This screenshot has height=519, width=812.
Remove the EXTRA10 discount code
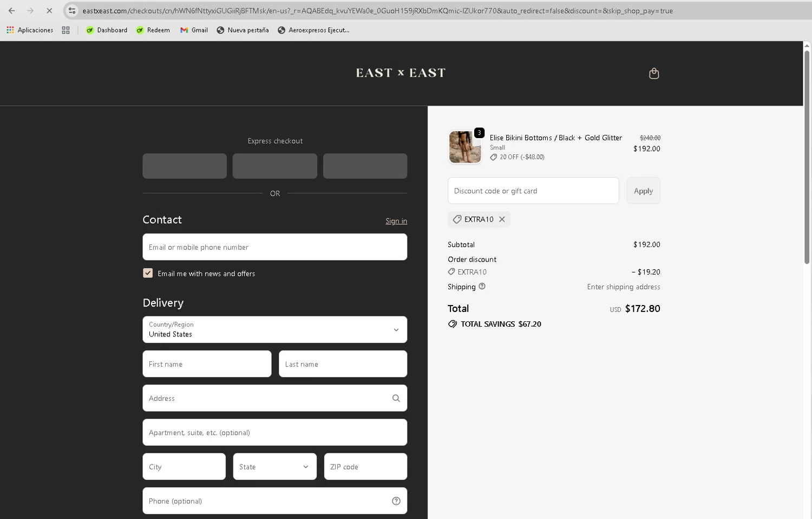pyautogui.click(x=502, y=219)
